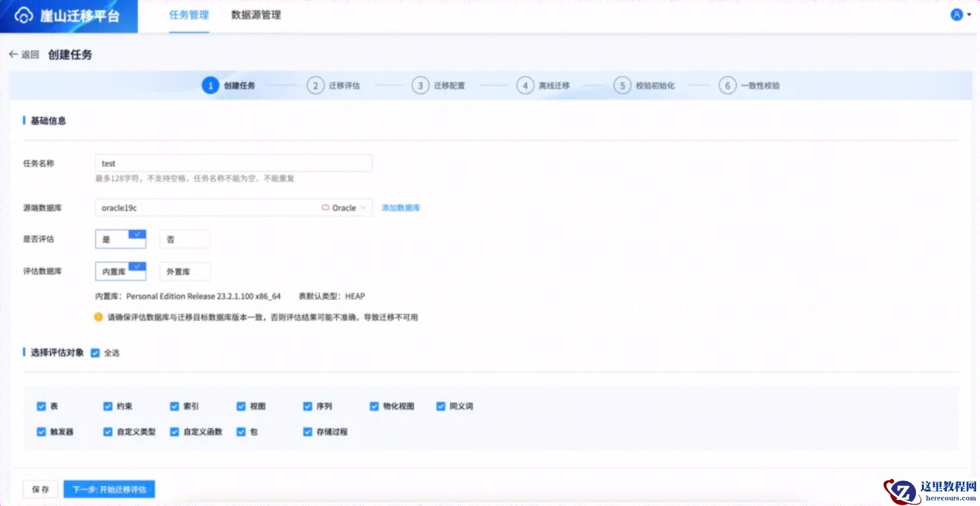Uncheck the 表 checkbox

tap(42, 406)
